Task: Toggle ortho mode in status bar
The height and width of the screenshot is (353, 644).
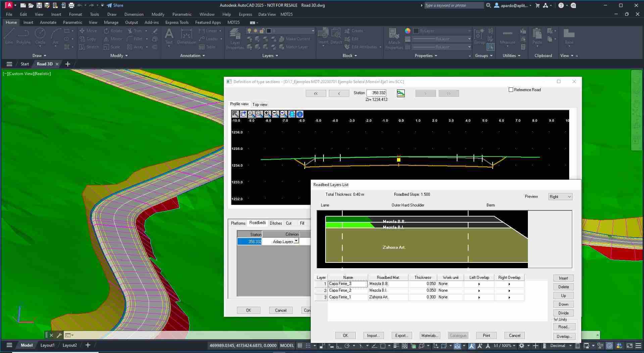Action: tap(339, 346)
